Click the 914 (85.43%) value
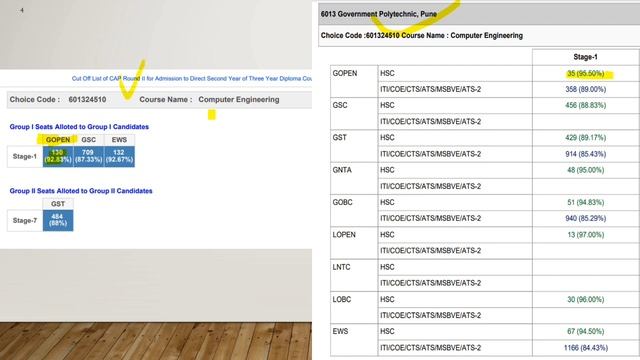Viewport: 640px width, 360px height. (585, 154)
